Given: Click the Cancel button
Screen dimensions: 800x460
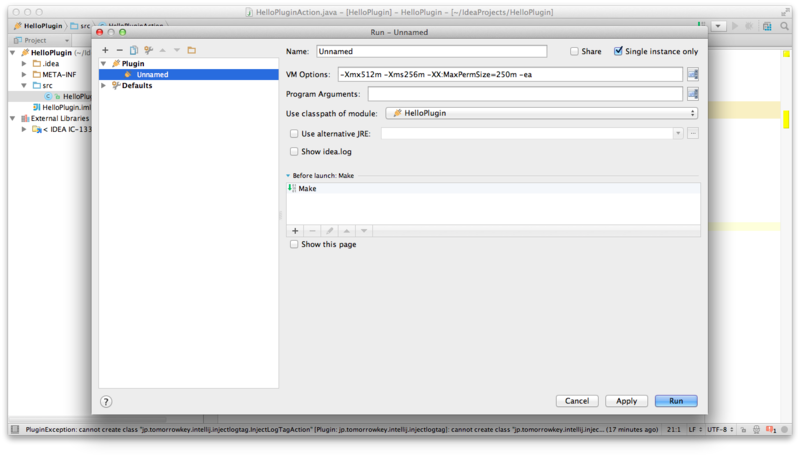Looking at the screenshot, I should 577,401.
